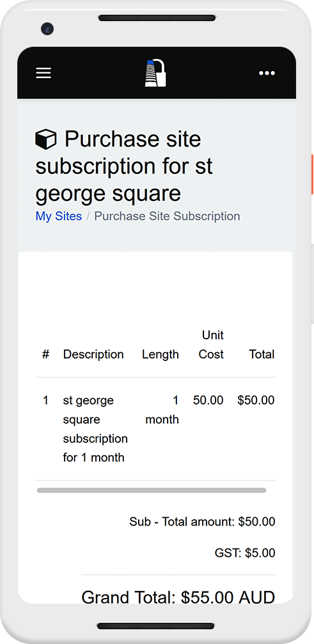Select the st george square subscription row description
Viewport: 314px width, 644px height.
pyautogui.click(x=95, y=429)
